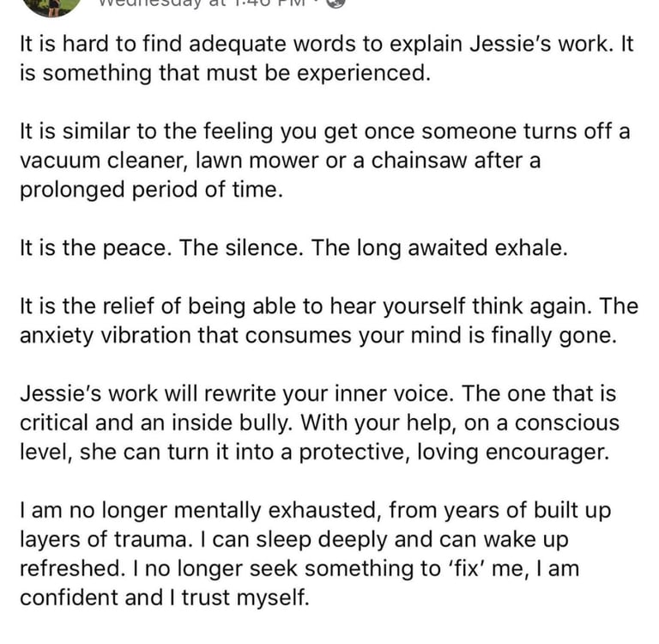Click "Jessie's work will rewrite your inner voice"
659x644 pixels.
(x=237, y=394)
